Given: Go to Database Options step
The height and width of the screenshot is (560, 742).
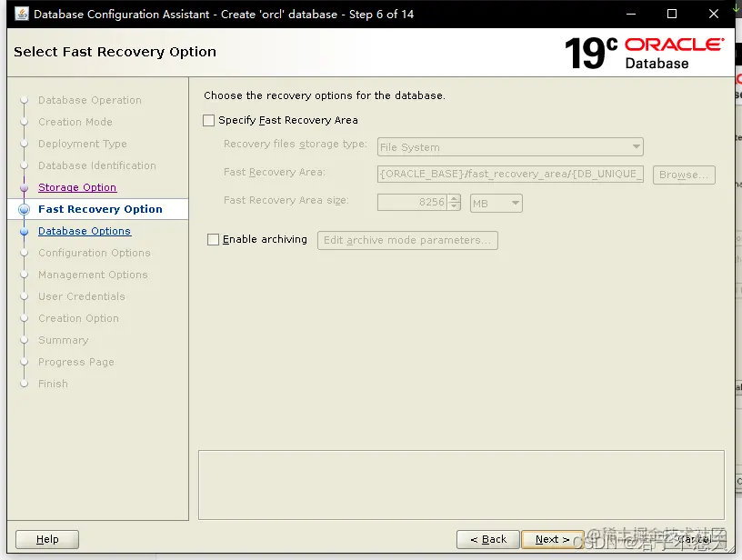Looking at the screenshot, I should [x=85, y=231].
